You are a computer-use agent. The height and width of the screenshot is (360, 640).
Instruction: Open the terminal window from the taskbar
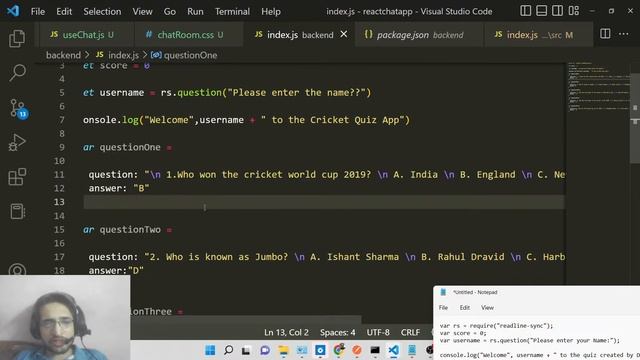tap(375, 350)
